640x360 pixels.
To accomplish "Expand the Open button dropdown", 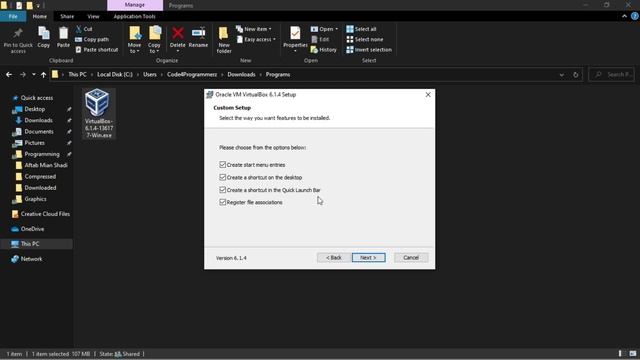I will 336,29.
